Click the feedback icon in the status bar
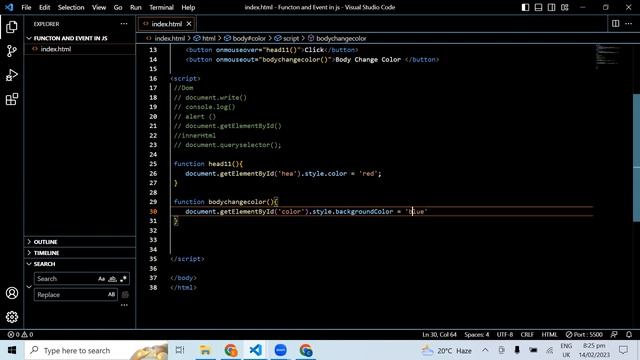 [x=614, y=334]
